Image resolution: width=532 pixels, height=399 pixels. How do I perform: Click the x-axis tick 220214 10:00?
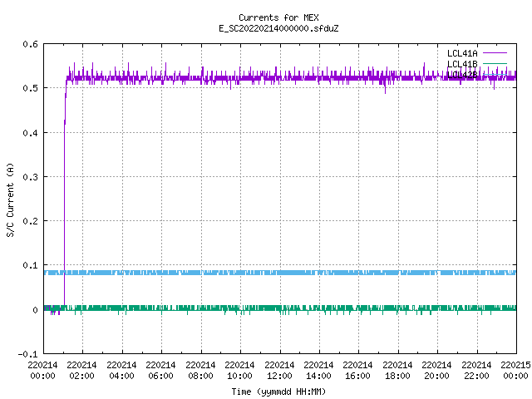pos(239,371)
